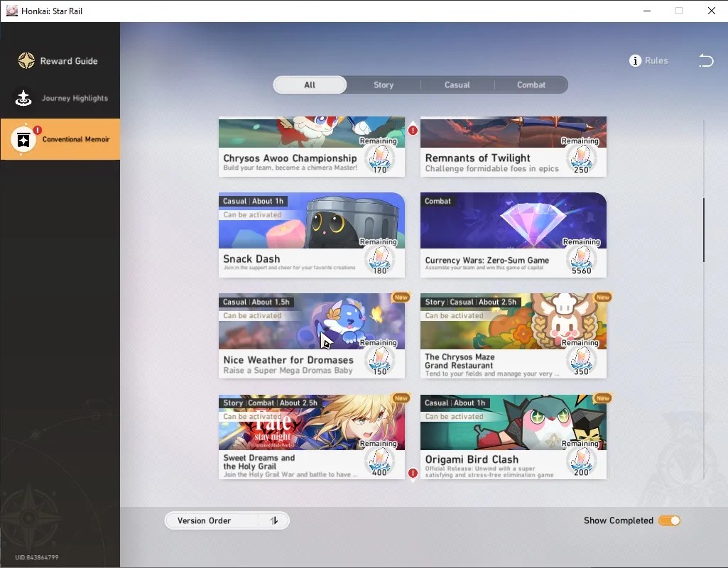728x568 pixels.
Task: Click the event list vertical scrollbar
Action: click(704, 230)
